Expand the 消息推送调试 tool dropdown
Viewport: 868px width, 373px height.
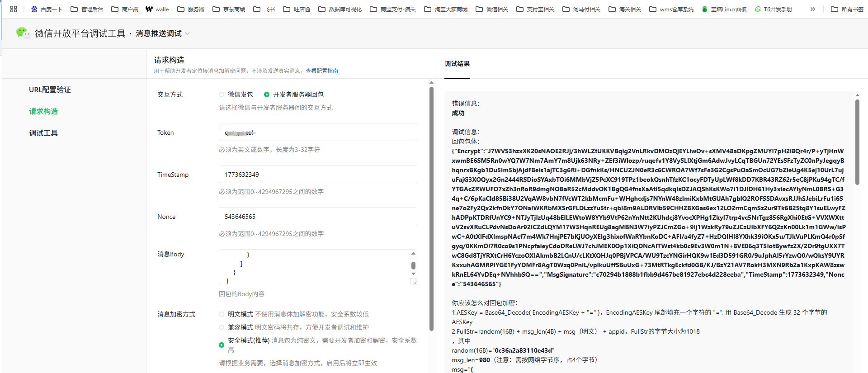tap(163, 33)
